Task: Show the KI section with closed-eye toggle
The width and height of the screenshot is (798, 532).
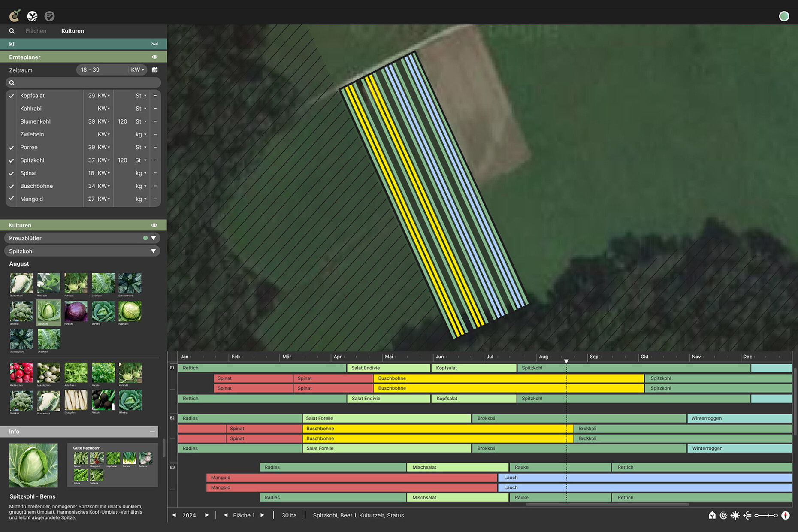Action: 154,44
